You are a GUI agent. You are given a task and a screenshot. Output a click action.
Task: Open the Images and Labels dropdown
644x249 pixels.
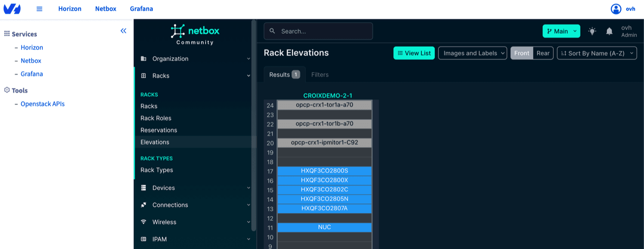click(472, 53)
